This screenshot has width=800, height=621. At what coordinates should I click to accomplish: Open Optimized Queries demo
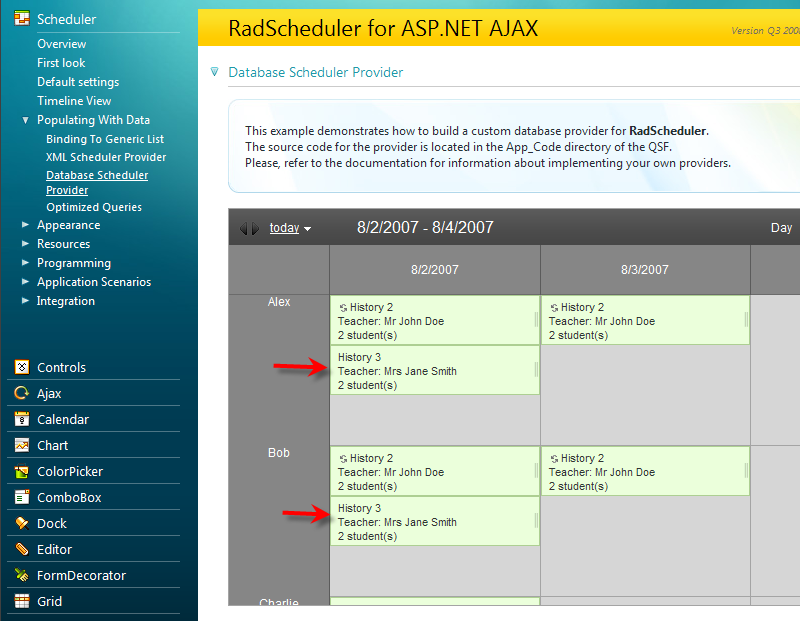94,207
